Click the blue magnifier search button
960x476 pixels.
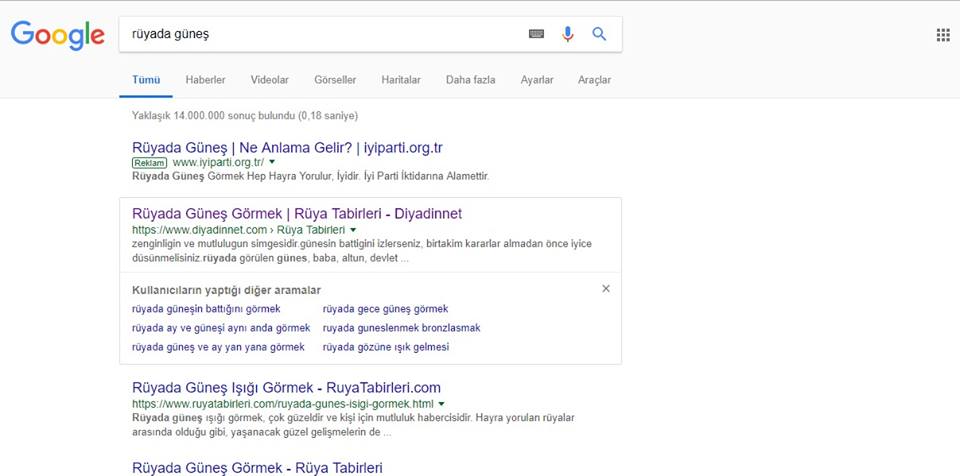click(x=599, y=34)
